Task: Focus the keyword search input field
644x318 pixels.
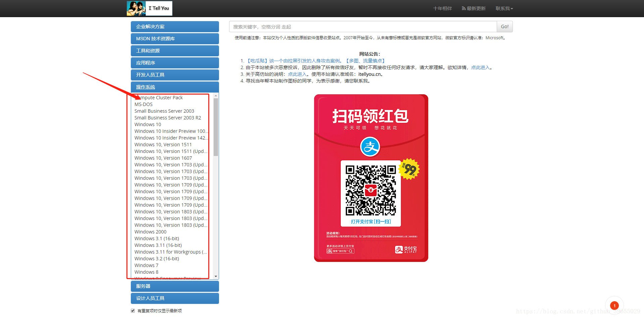Action: (x=363, y=26)
